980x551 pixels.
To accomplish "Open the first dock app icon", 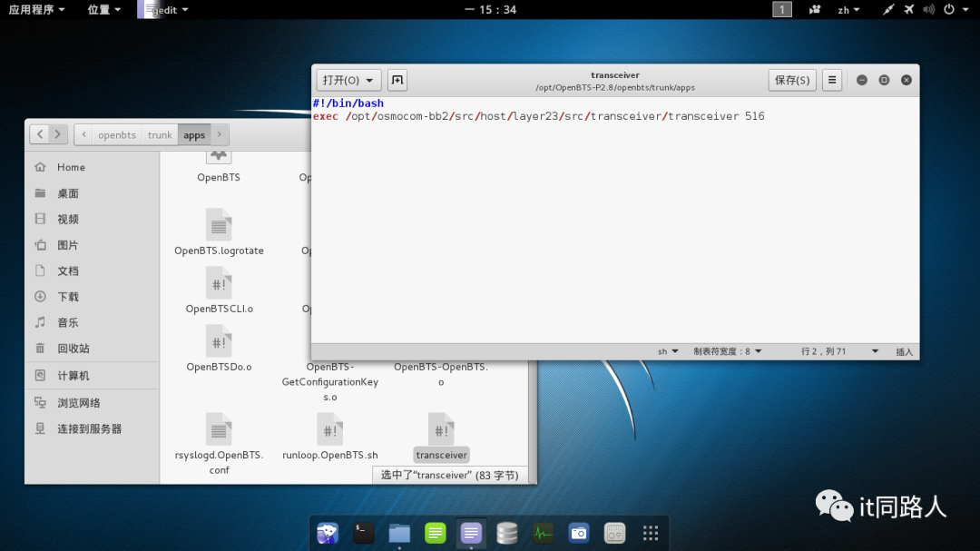I will point(328,533).
